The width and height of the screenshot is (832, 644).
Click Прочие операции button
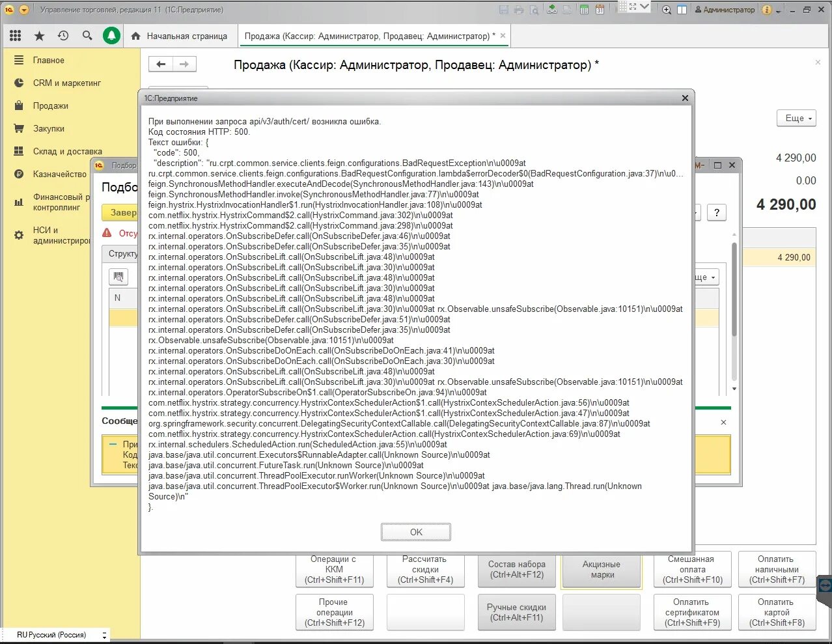click(x=334, y=612)
